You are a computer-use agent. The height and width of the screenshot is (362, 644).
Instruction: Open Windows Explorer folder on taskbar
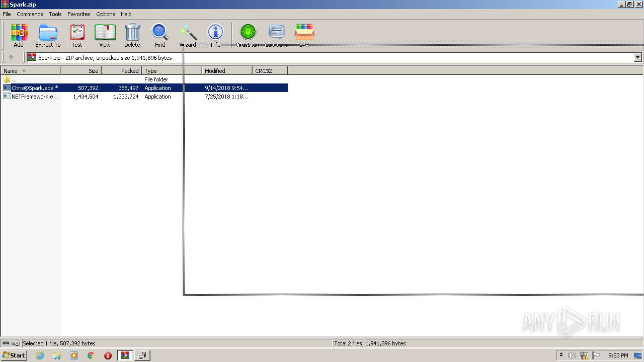pyautogui.click(x=57, y=355)
